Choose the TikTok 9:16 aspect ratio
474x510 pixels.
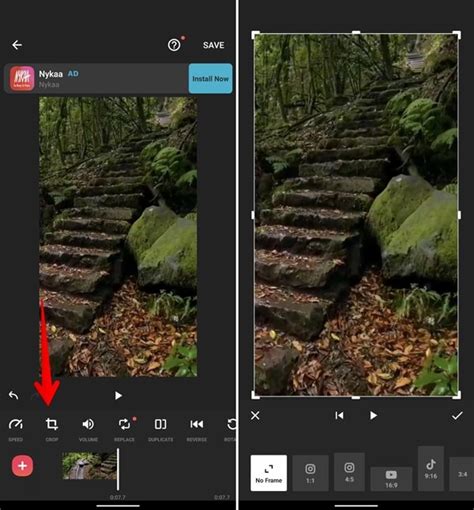click(x=431, y=468)
